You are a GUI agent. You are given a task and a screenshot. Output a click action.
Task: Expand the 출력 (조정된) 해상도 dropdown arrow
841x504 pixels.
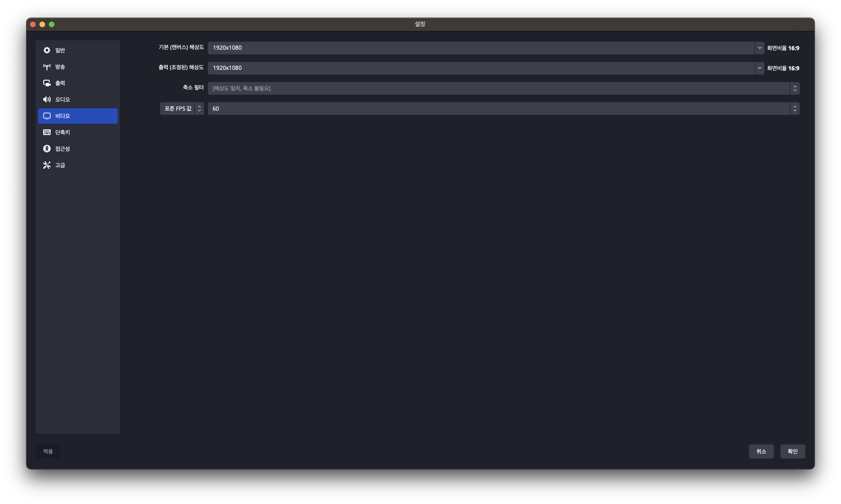coord(759,68)
